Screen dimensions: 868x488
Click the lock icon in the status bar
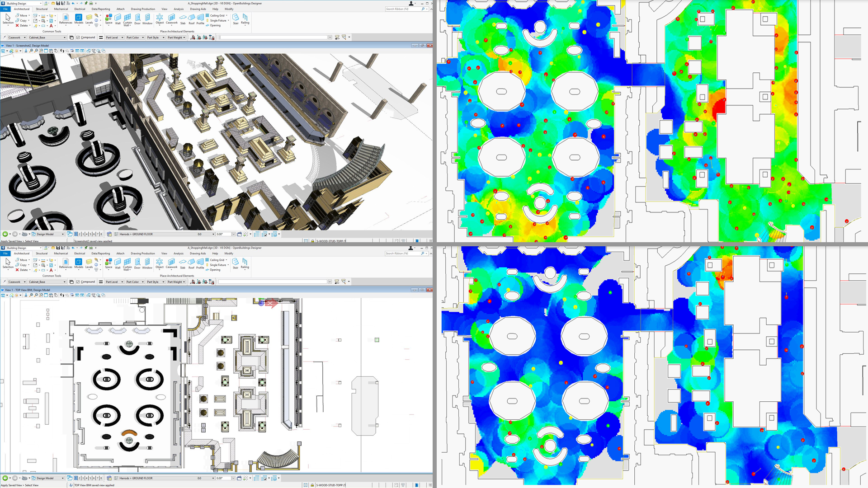[312, 241]
